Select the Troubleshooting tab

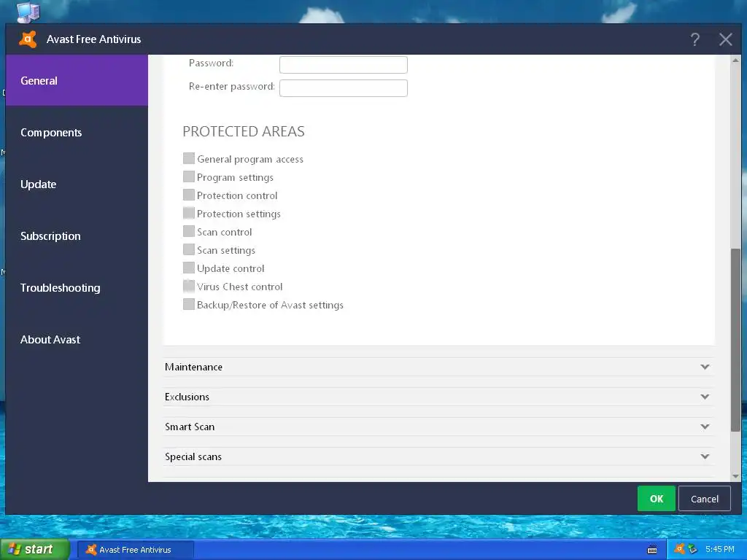pos(77,287)
